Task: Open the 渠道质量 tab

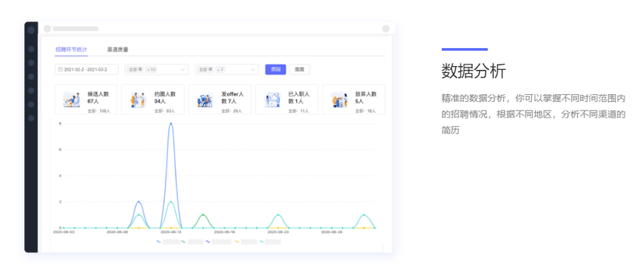Action: coord(118,50)
